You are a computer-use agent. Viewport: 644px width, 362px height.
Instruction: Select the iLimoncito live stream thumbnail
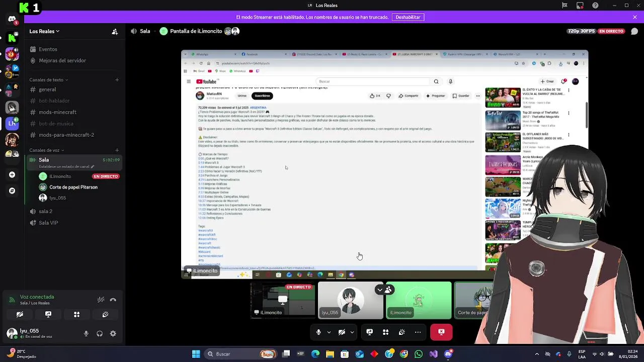coord(282,300)
